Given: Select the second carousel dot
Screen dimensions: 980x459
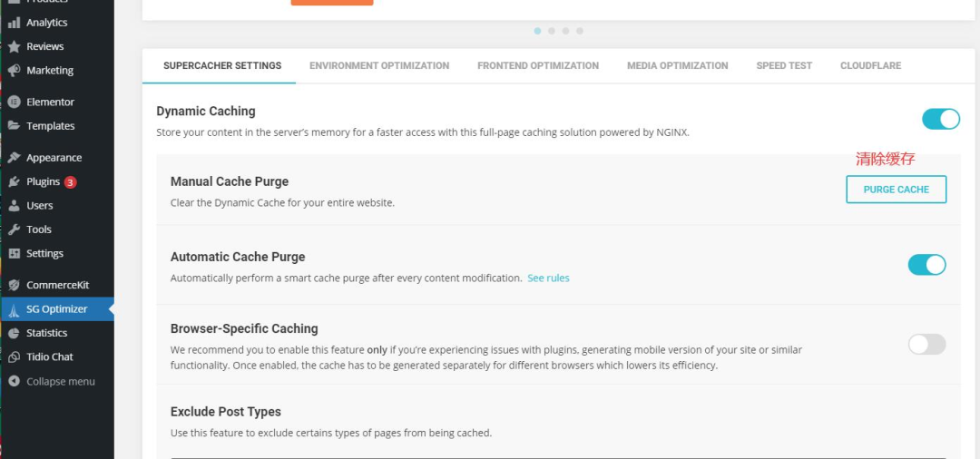Looking at the screenshot, I should click(x=552, y=31).
